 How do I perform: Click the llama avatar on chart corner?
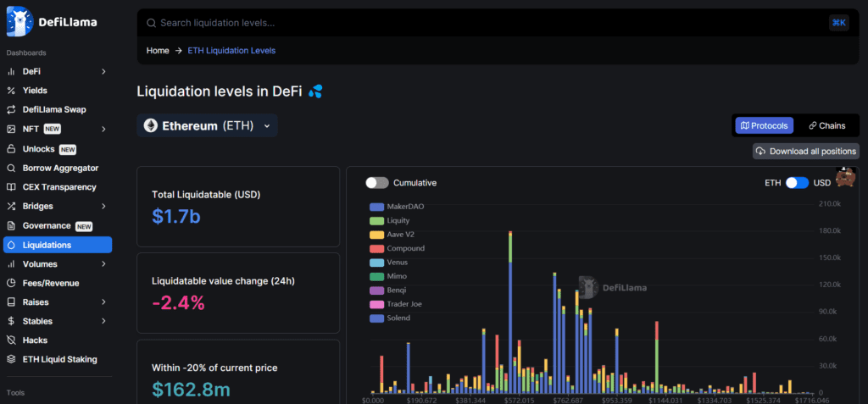point(845,178)
